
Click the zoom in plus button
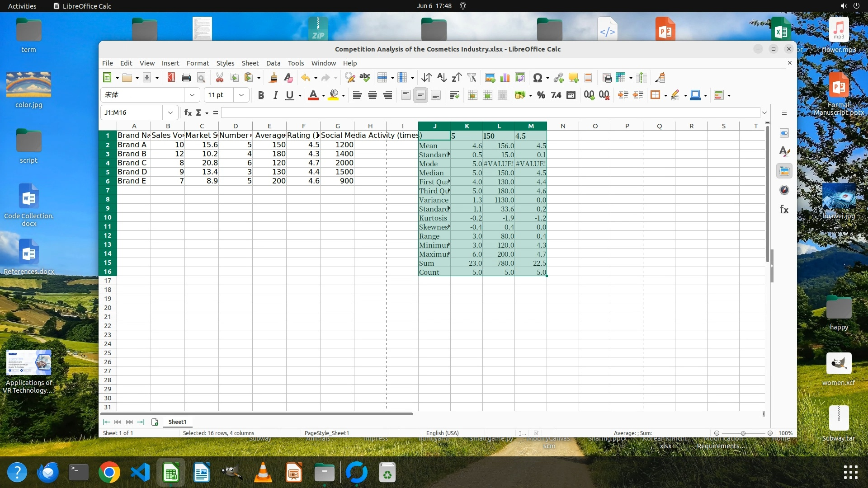point(770,433)
